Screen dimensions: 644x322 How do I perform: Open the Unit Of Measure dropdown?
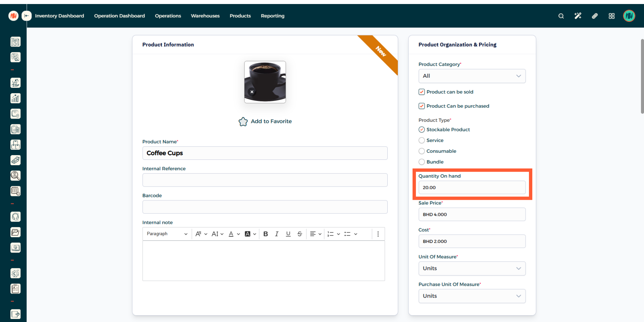pyautogui.click(x=472, y=268)
